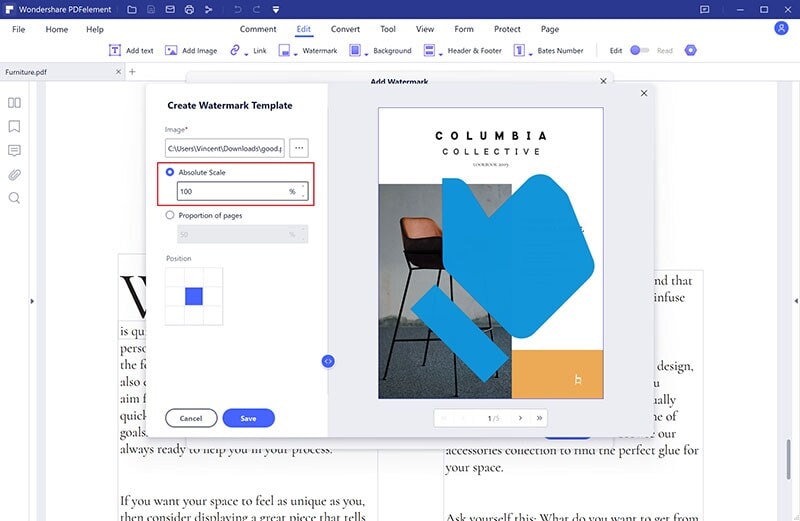800x521 pixels.
Task: Send the document with the email envelope icon
Action: coord(170,9)
